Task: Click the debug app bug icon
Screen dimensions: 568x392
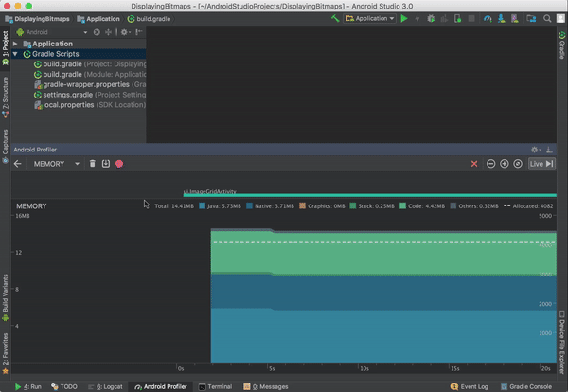Action: (x=431, y=19)
